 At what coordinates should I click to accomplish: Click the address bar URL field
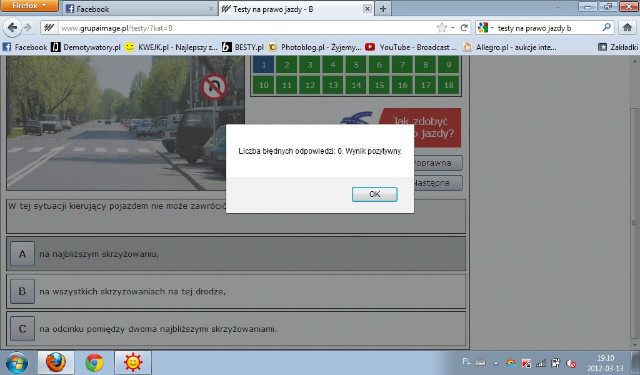(245, 28)
